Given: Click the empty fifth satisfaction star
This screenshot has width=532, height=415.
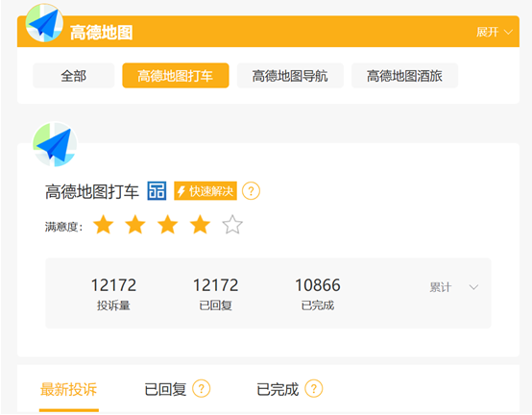Looking at the screenshot, I should tap(232, 225).
